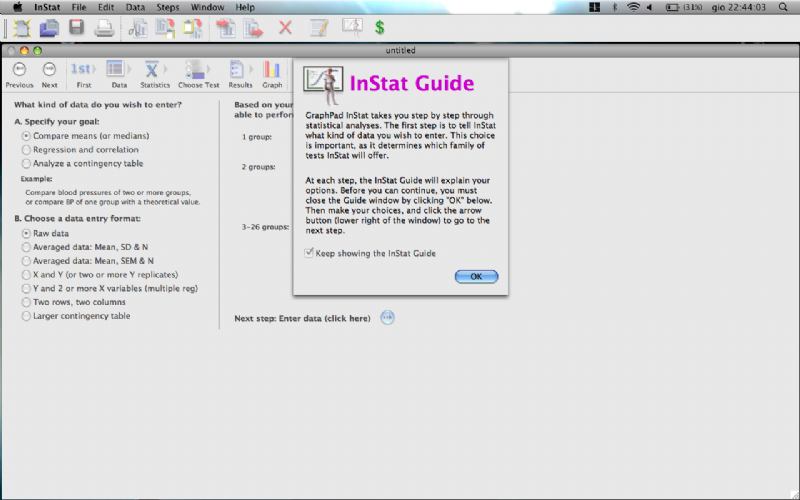Open the Data menu
The width and height of the screenshot is (800, 500).
click(135, 7)
